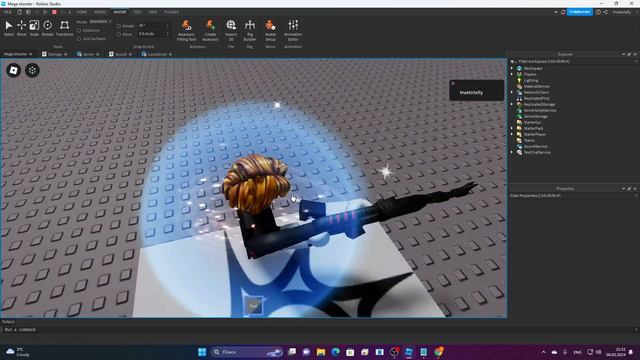The height and width of the screenshot is (360, 640).
Task: Click the Roblox logo button in viewport
Action: point(13,70)
